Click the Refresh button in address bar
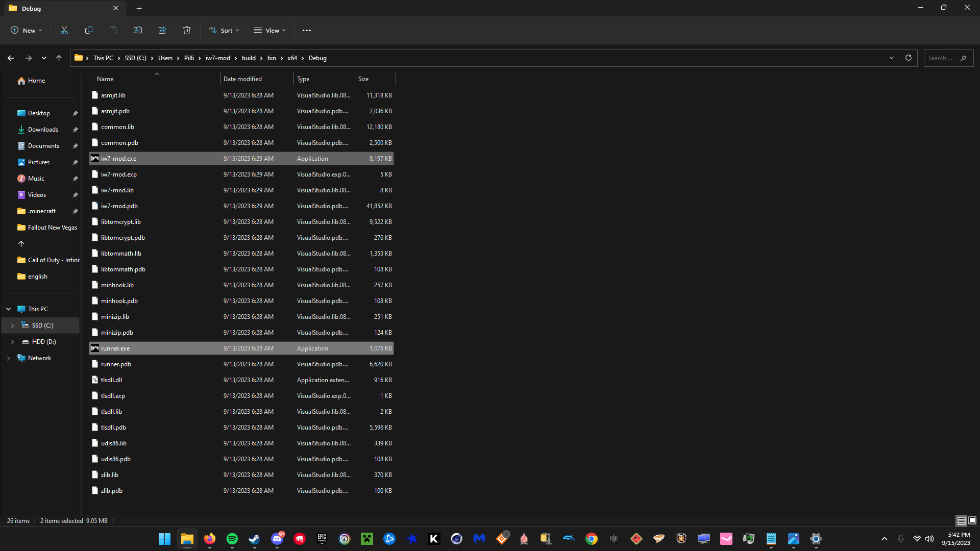Screen dimensions: 980x551 coord(909,58)
